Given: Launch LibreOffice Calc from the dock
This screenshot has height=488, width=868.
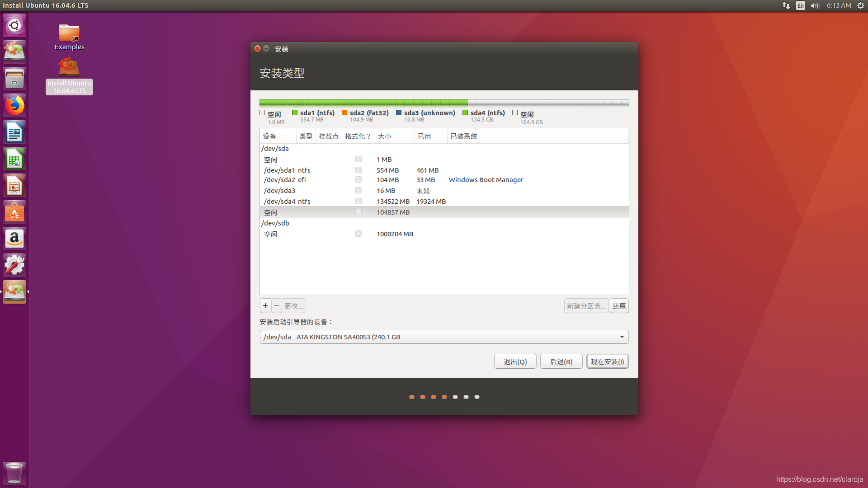Looking at the screenshot, I should 14,159.
